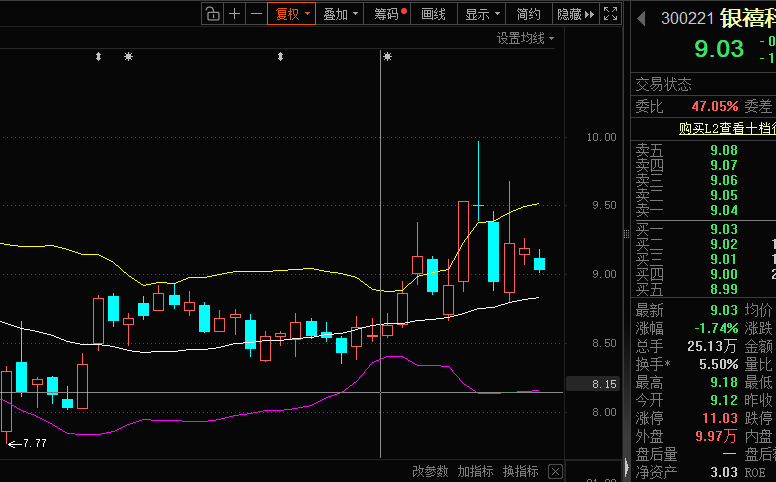Select the 画线 drawing tool
Screen dimensions: 776x482
tap(434, 14)
